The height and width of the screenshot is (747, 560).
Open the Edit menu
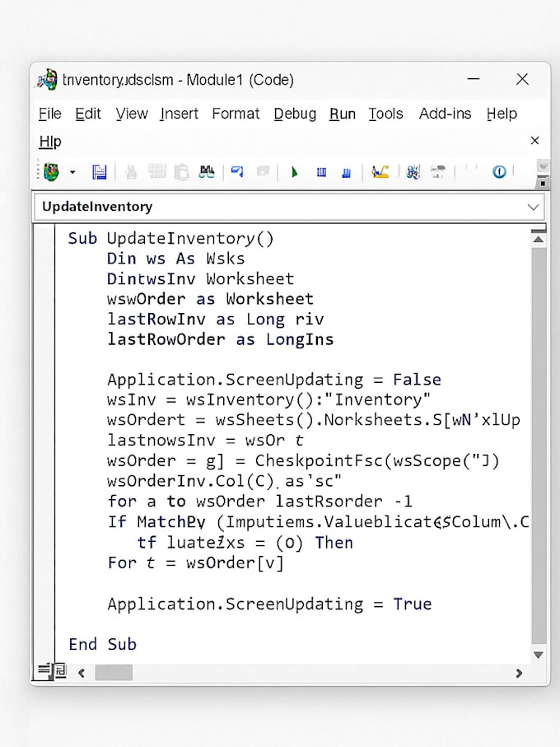88,114
